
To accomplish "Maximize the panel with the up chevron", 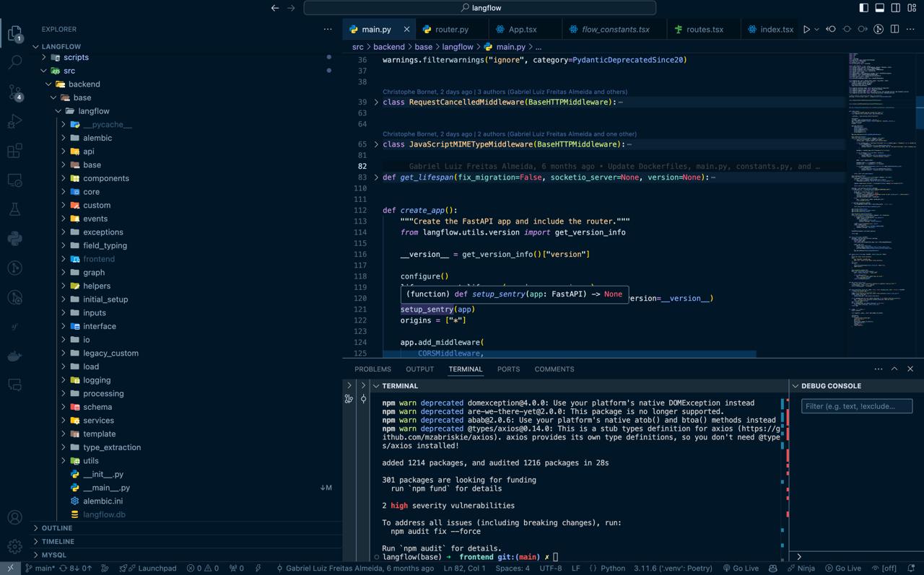I will click(894, 369).
